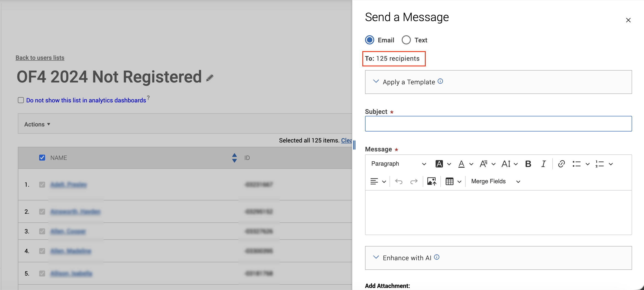The height and width of the screenshot is (290, 644).
Task: Check Do not show in analytics dashboards
Action: coord(21,100)
